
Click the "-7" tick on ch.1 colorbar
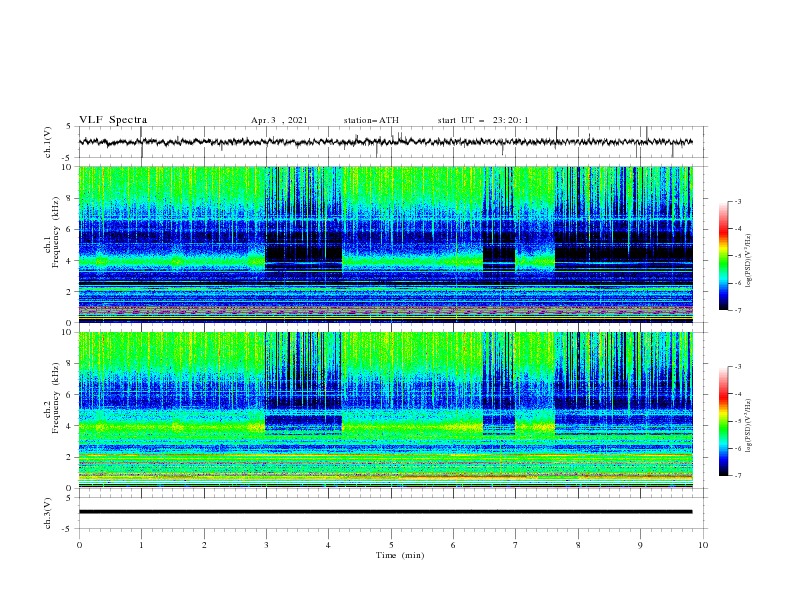pos(737,310)
